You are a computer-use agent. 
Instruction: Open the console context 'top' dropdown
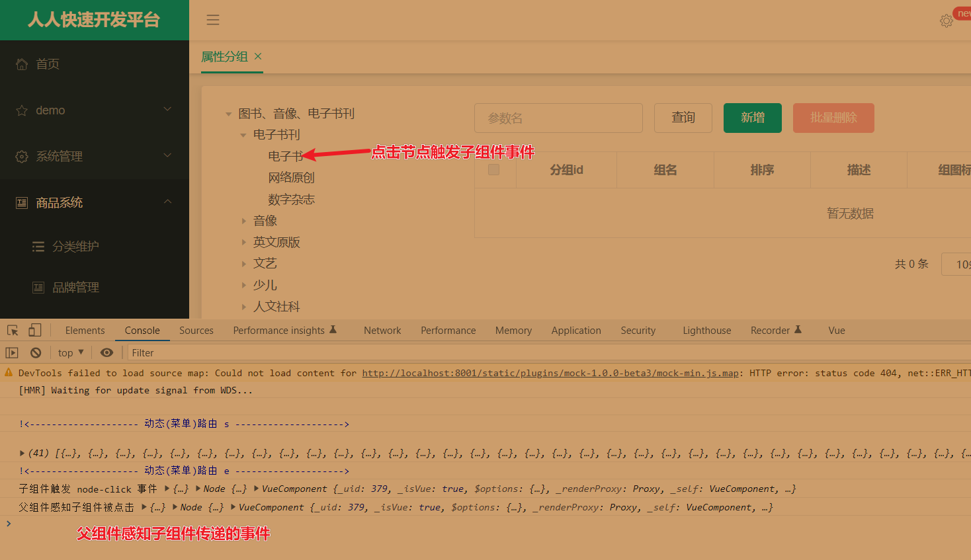tap(71, 352)
